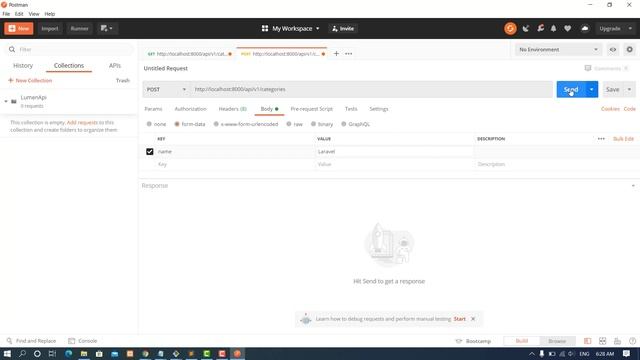Click the blue Send button

point(571,89)
